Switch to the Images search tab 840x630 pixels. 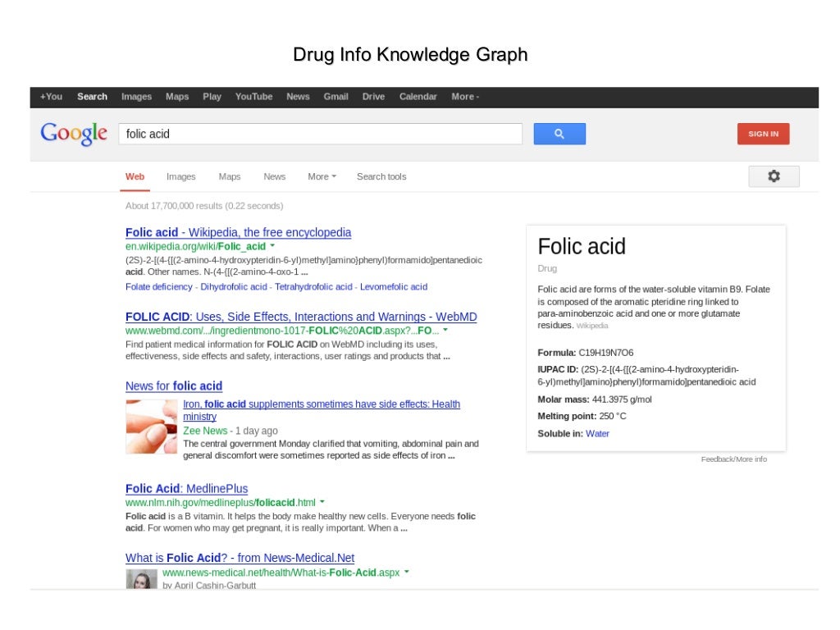tap(181, 177)
